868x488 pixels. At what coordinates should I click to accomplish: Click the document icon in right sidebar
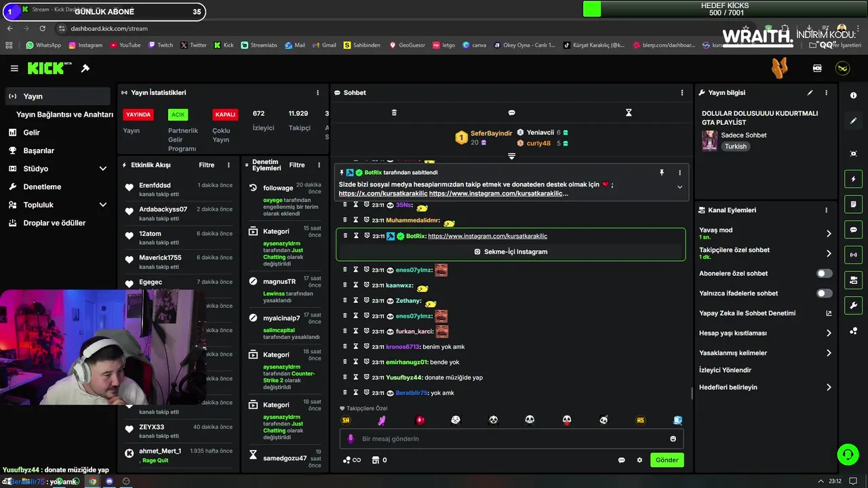click(853, 204)
